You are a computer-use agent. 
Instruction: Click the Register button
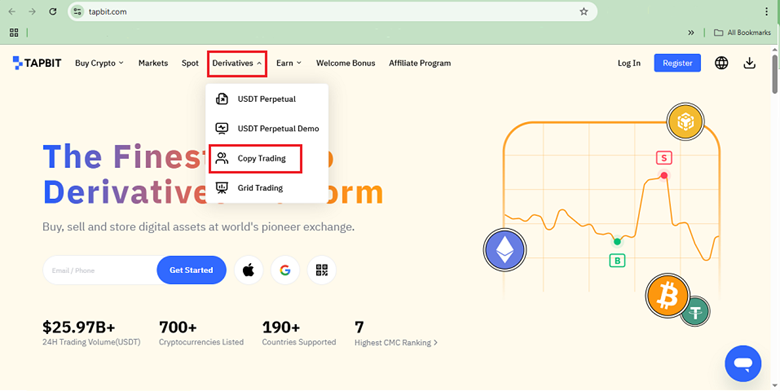[677, 63]
